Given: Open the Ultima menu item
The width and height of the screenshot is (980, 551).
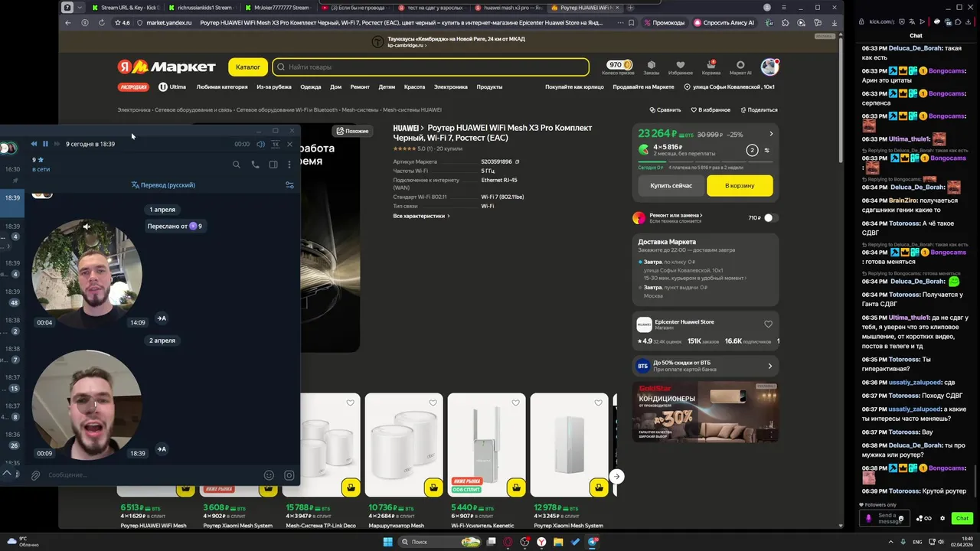Looking at the screenshot, I should pyautogui.click(x=172, y=87).
